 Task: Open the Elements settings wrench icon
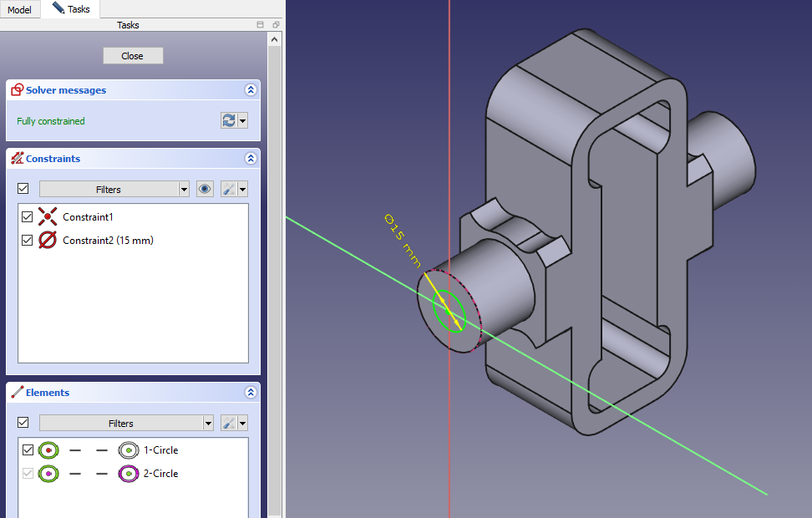click(x=229, y=424)
